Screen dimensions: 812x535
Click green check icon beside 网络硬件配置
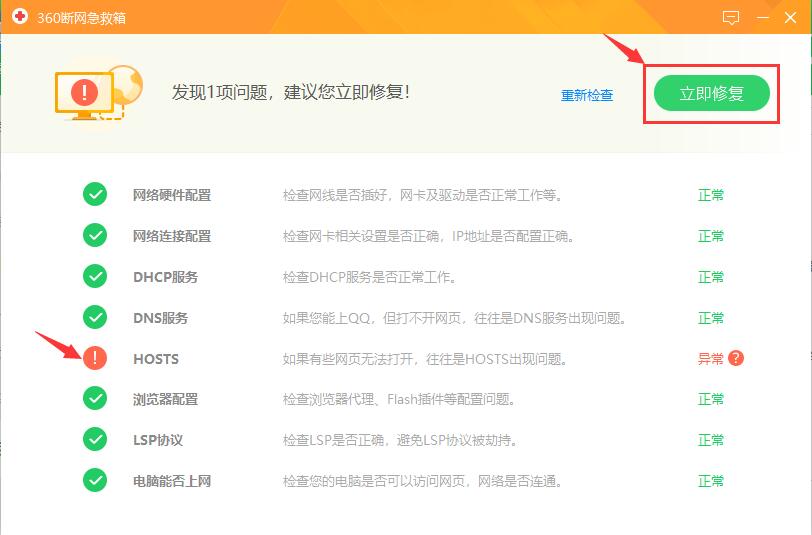click(x=95, y=194)
